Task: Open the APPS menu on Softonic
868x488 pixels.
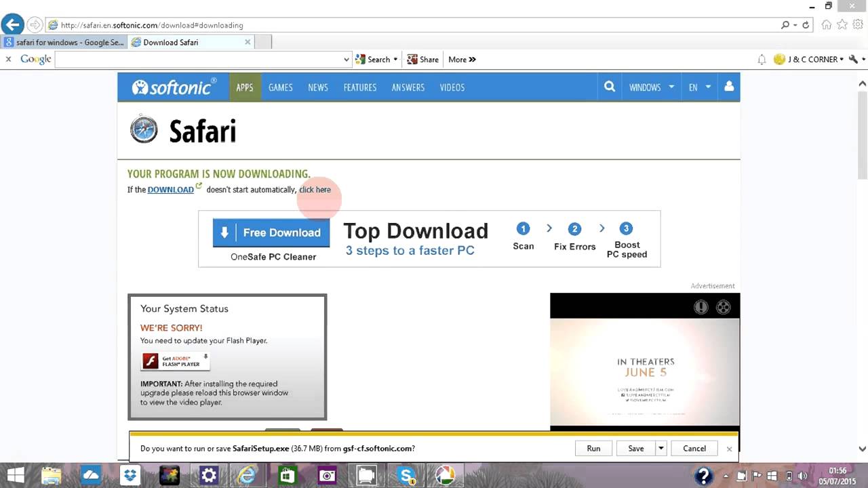Action: point(245,87)
